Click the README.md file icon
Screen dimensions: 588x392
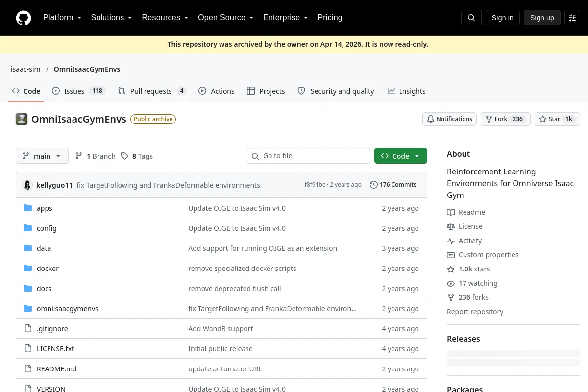(28, 369)
